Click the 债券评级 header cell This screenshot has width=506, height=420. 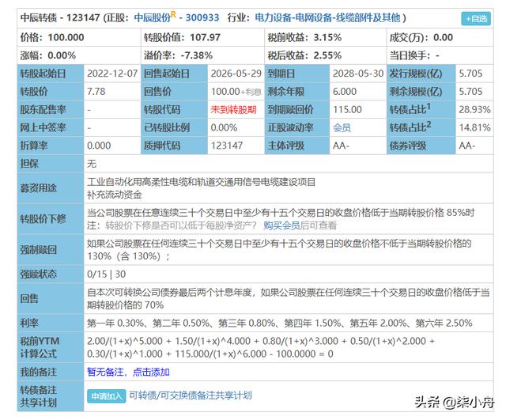click(421, 146)
